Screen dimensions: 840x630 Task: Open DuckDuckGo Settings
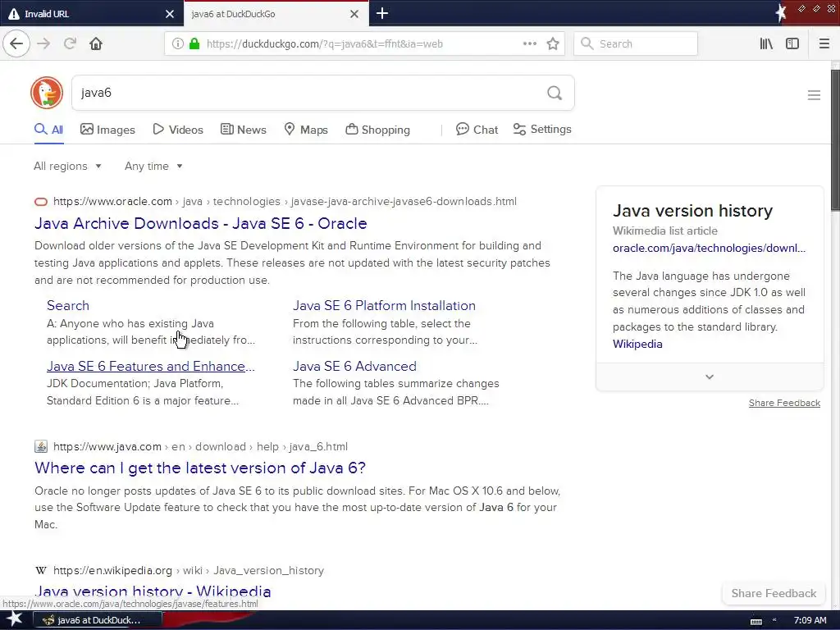tap(542, 129)
